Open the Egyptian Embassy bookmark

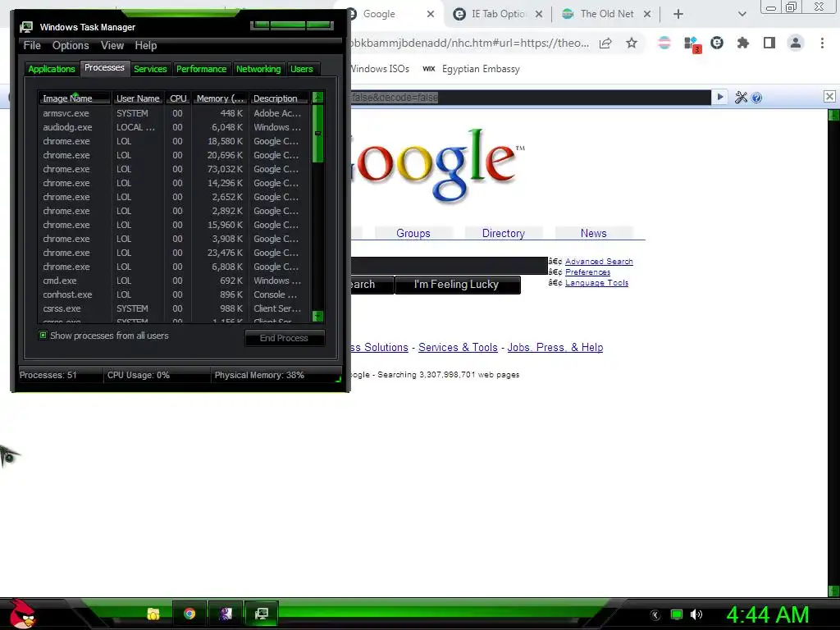(x=472, y=69)
